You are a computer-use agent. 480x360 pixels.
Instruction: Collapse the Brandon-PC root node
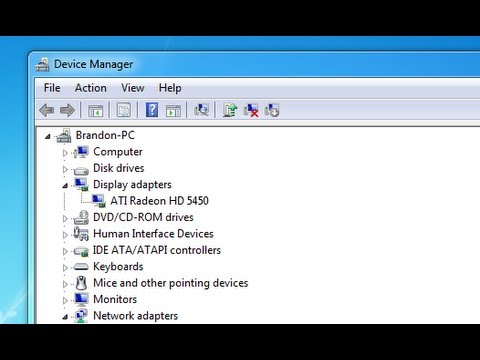click(48, 136)
